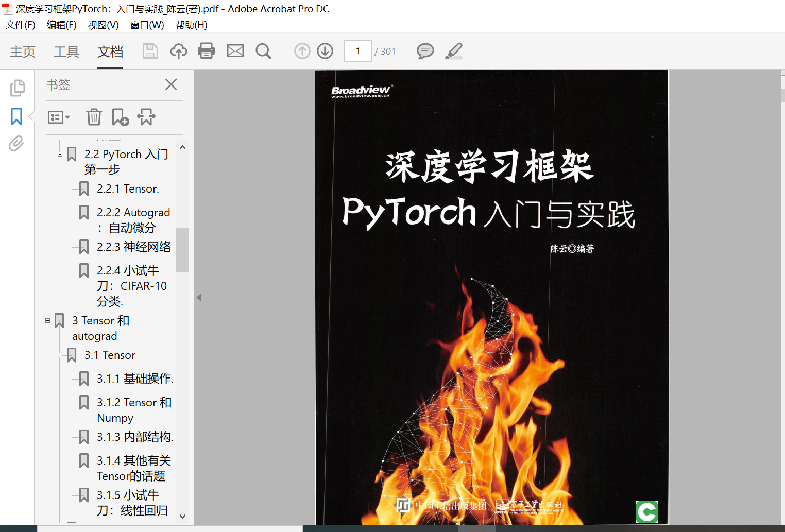Open the 视图(V) menu
The width and height of the screenshot is (785, 532).
click(104, 25)
